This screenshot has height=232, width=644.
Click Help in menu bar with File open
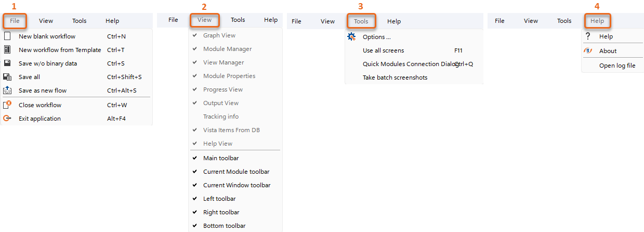pos(112,21)
